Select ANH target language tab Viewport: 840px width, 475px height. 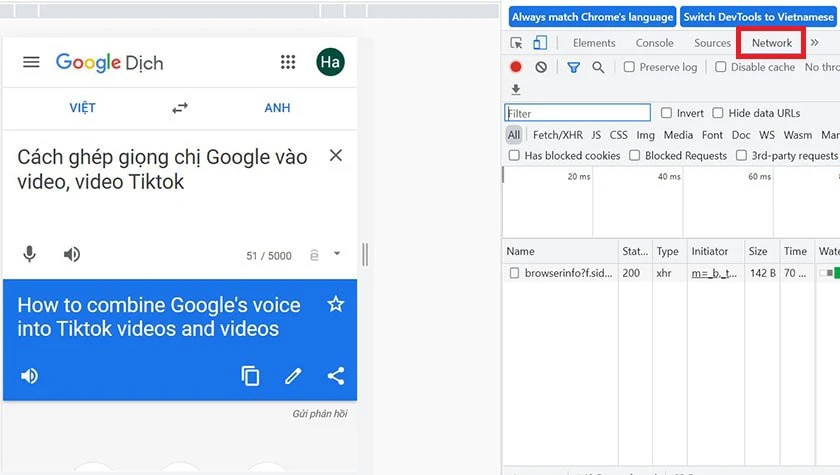coord(277,108)
